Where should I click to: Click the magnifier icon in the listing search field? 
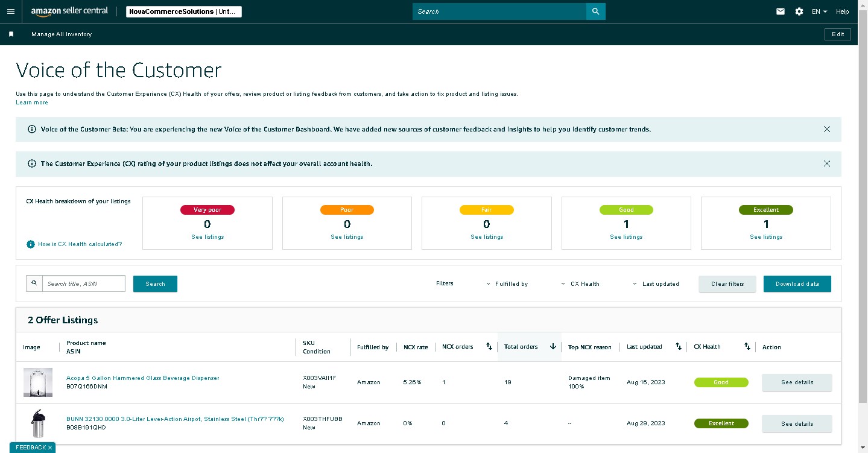click(x=34, y=284)
